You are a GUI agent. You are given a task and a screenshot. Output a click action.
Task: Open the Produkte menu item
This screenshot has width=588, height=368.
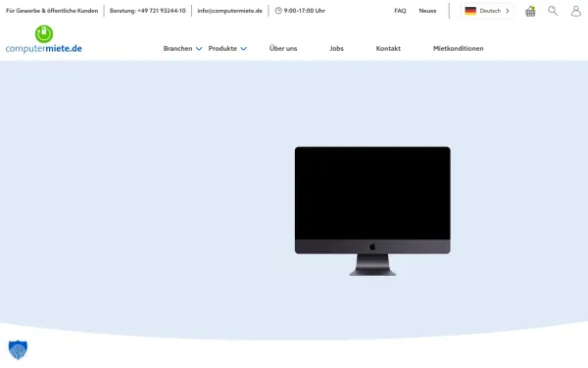(222, 48)
